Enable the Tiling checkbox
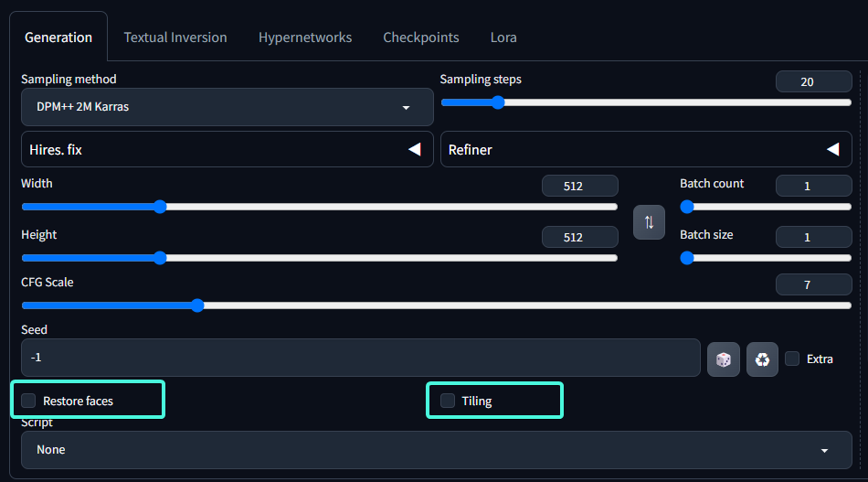 tap(448, 401)
